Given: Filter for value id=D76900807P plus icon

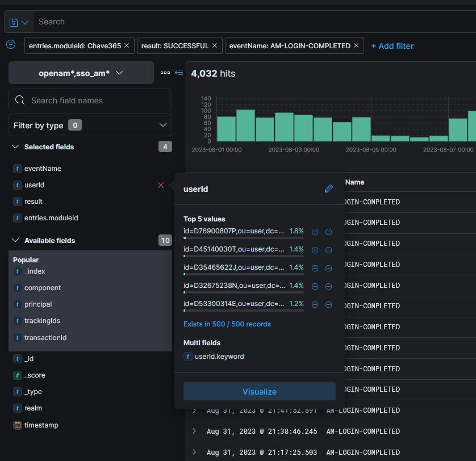Looking at the screenshot, I should (x=315, y=232).
